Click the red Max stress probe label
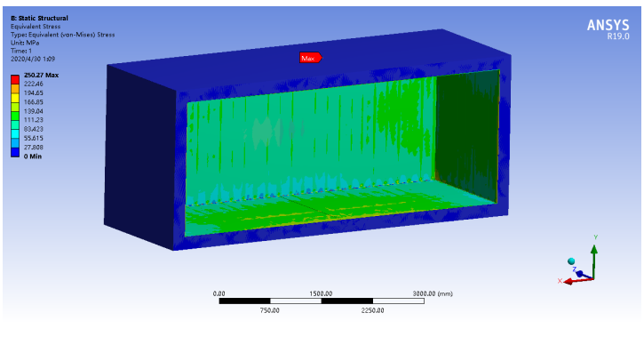This screenshot has width=644, height=337. coord(311,58)
